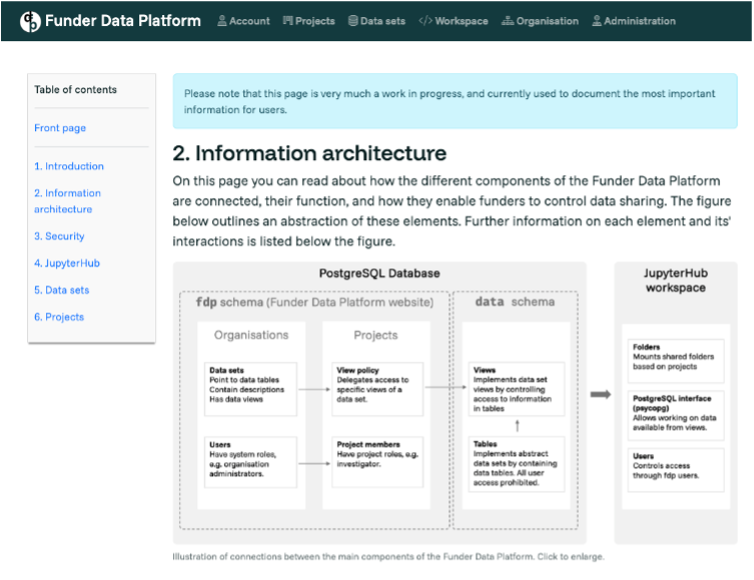The image size is (754, 580).
Task: Click the Account person icon
Action: point(222,21)
